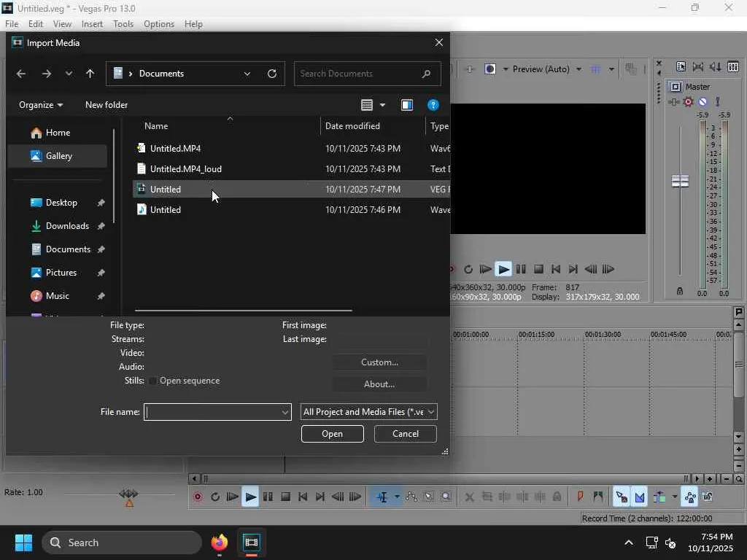Open the View menu
This screenshot has height=560, width=747.
[x=63, y=24]
